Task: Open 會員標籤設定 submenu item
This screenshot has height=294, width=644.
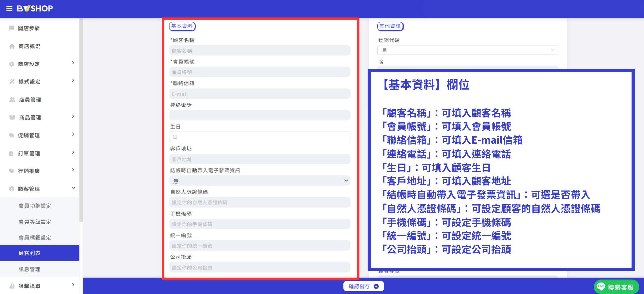Action: click(x=35, y=237)
